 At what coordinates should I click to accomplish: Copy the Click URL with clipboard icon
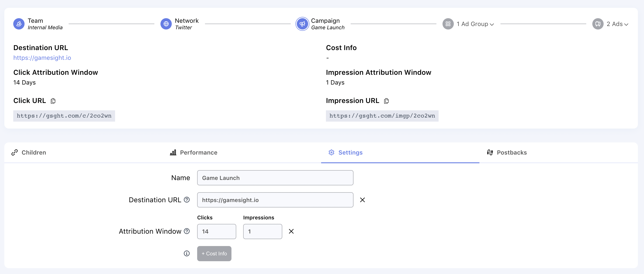click(53, 101)
